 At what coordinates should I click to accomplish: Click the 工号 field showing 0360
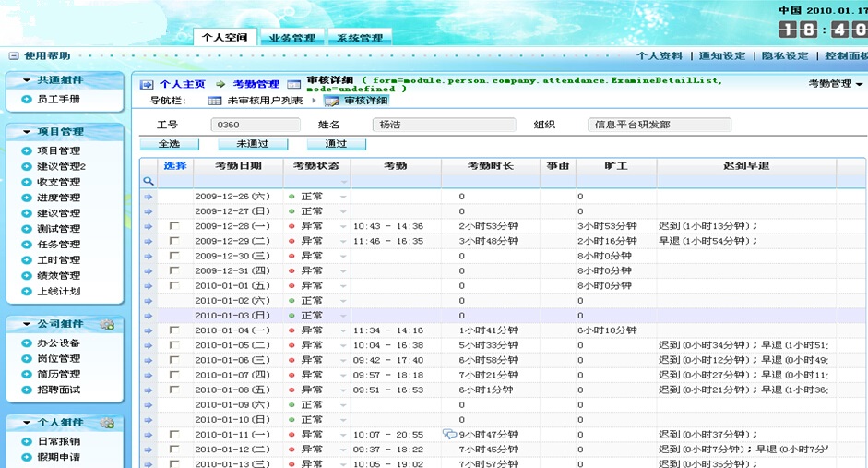pyautogui.click(x=247, y=125)
